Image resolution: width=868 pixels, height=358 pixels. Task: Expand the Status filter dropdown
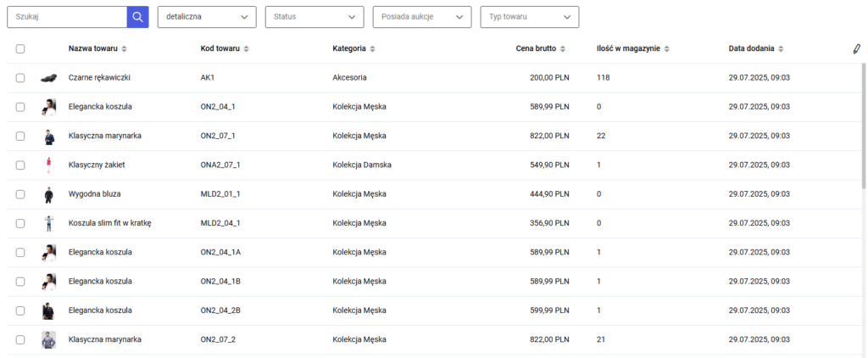[x=314, y=17]
